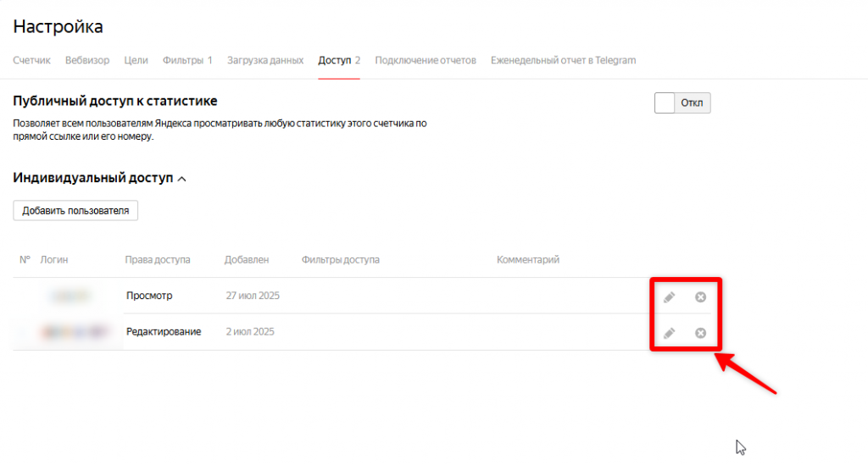
Task: Click pencil icon in the Редактирование row
Action: [x=669, y=333]
